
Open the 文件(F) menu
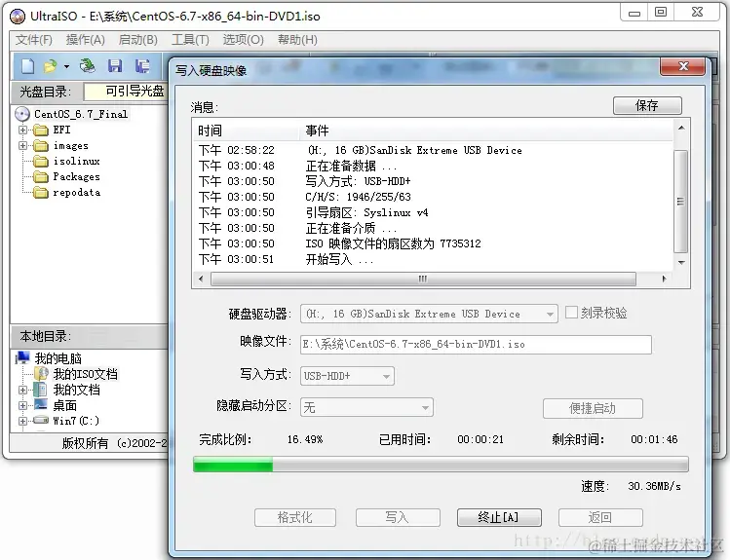click(33, 40)
